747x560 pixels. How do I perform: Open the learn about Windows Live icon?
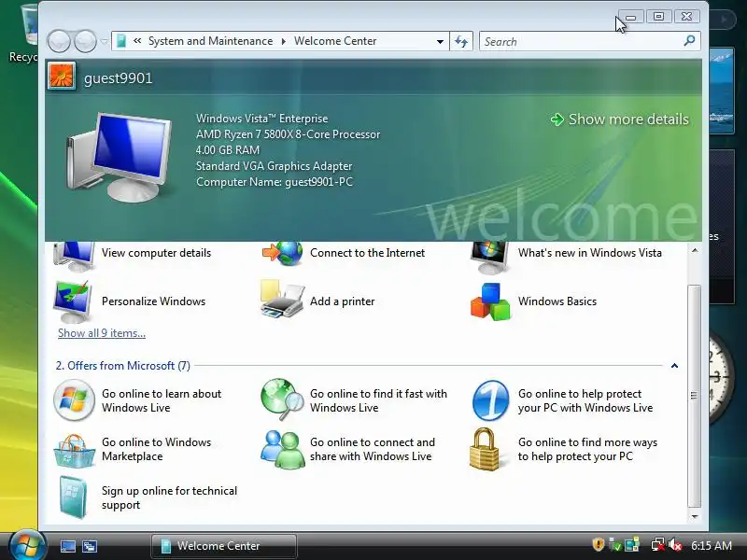click(74, 400)
